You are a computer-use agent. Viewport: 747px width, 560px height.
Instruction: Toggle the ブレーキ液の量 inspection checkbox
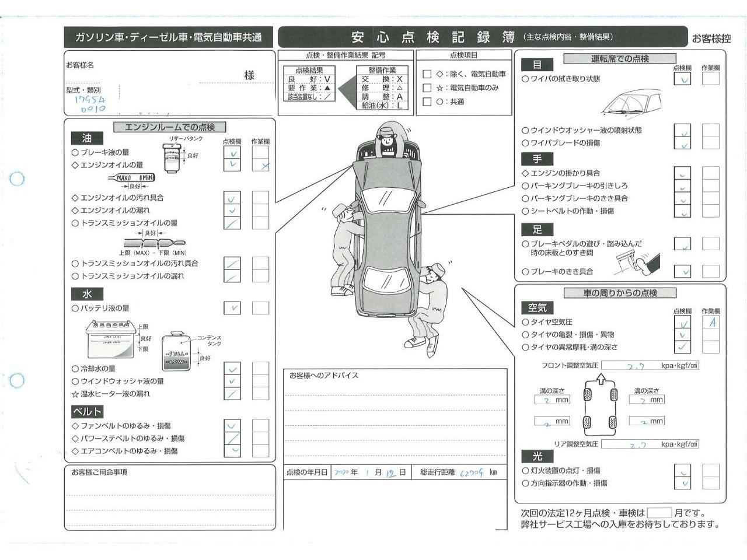232,153
